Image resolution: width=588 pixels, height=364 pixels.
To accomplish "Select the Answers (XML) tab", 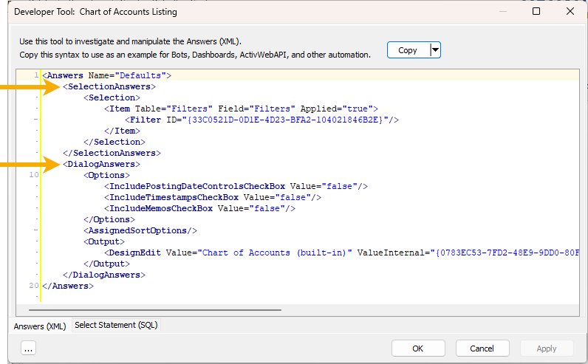I will click(x=40, y=326).
